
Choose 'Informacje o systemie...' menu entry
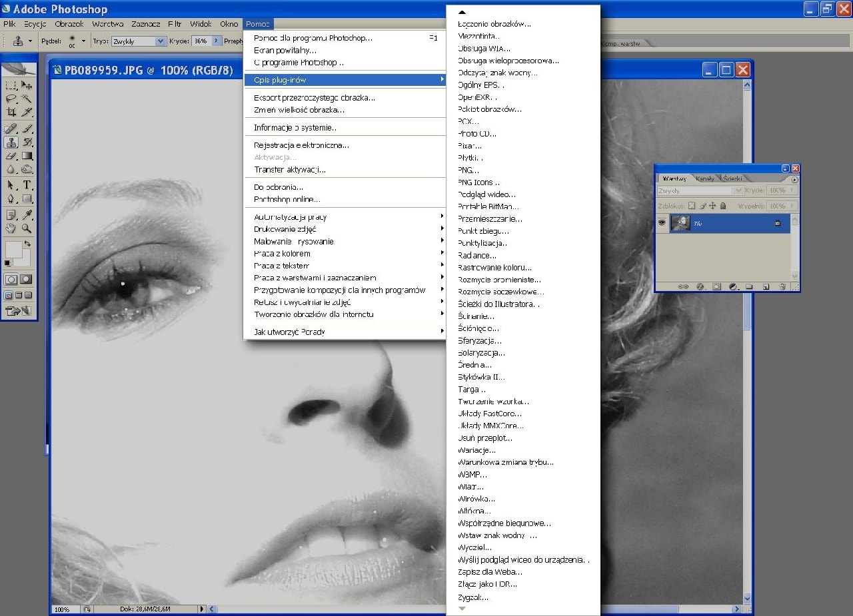[x=295, y=128]
